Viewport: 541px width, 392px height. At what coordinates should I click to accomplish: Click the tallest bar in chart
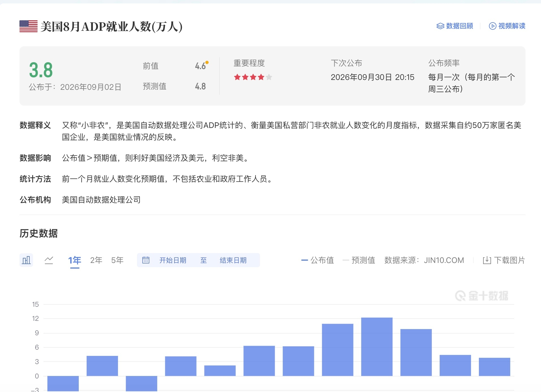click(x=377, y=347)
